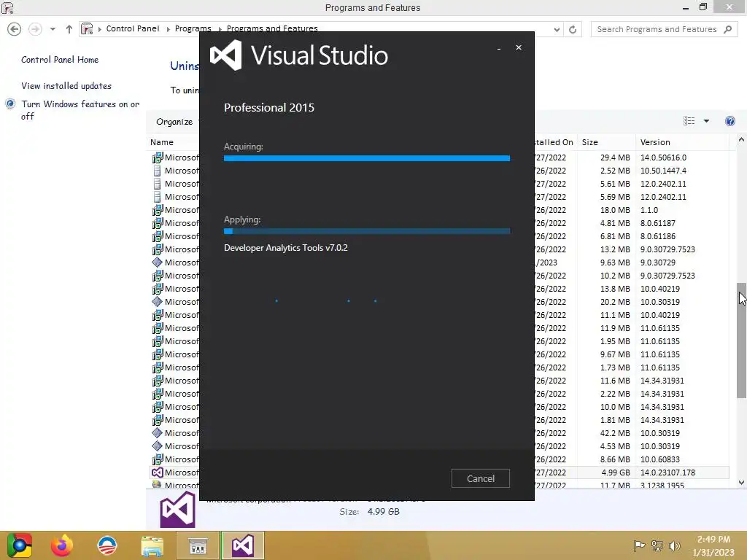This screenshot has height=560, width=747.
Task: Open the Action Center flag icon
Action: tap(639, 545)
